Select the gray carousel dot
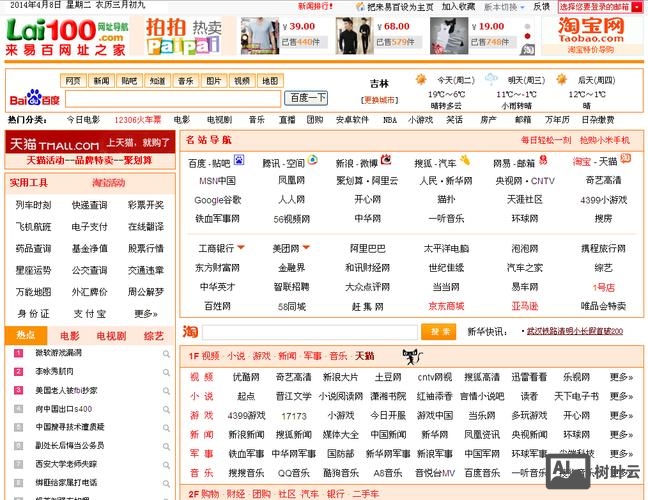Image resolution: width=648 pixels, height=500 pixels. pyautogui.click(x=527, y=26)
